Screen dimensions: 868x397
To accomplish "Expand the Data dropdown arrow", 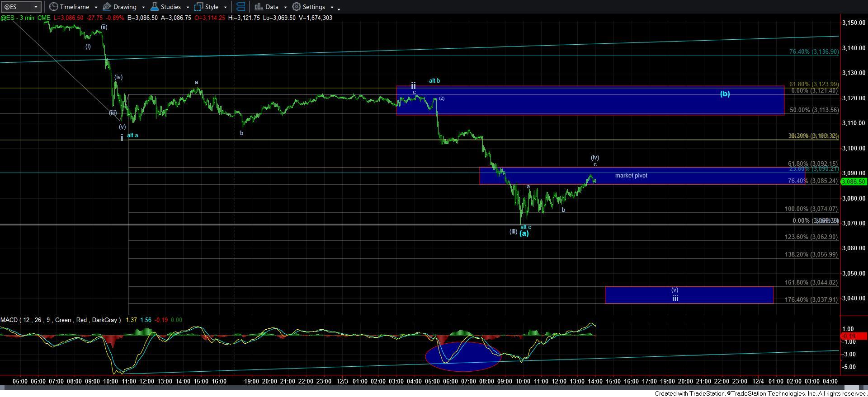I will click(x=285, y=7).
